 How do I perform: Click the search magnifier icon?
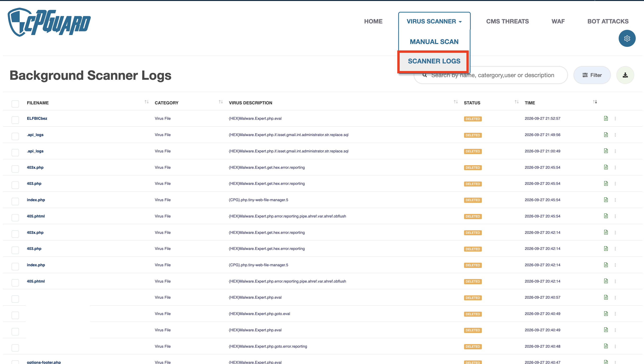pyautogui.click(x=425, y=75)
